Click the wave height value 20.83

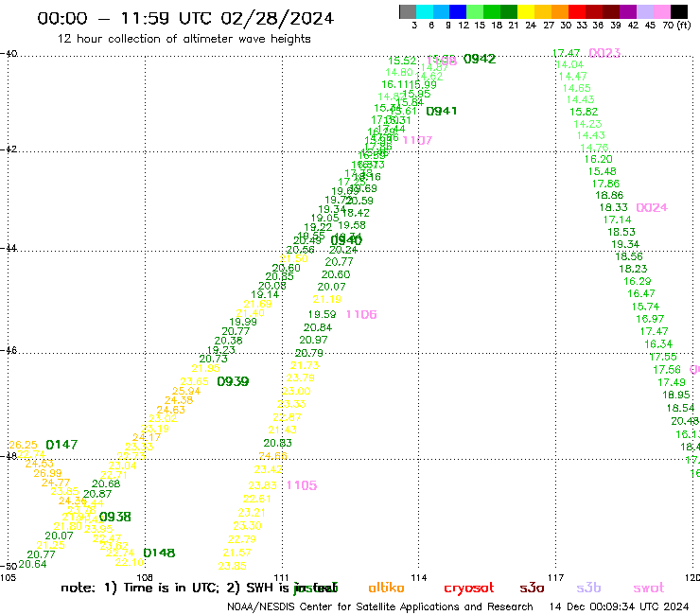pos(278,443)
